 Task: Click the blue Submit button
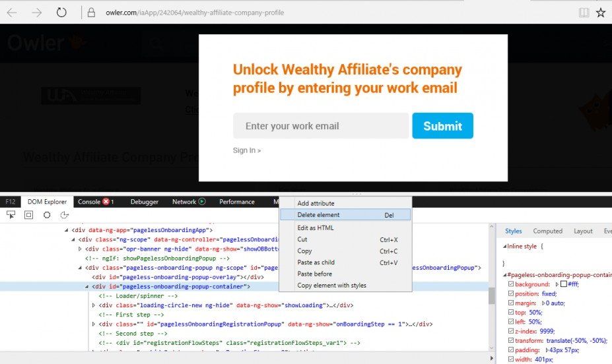(x=442, y=126)
